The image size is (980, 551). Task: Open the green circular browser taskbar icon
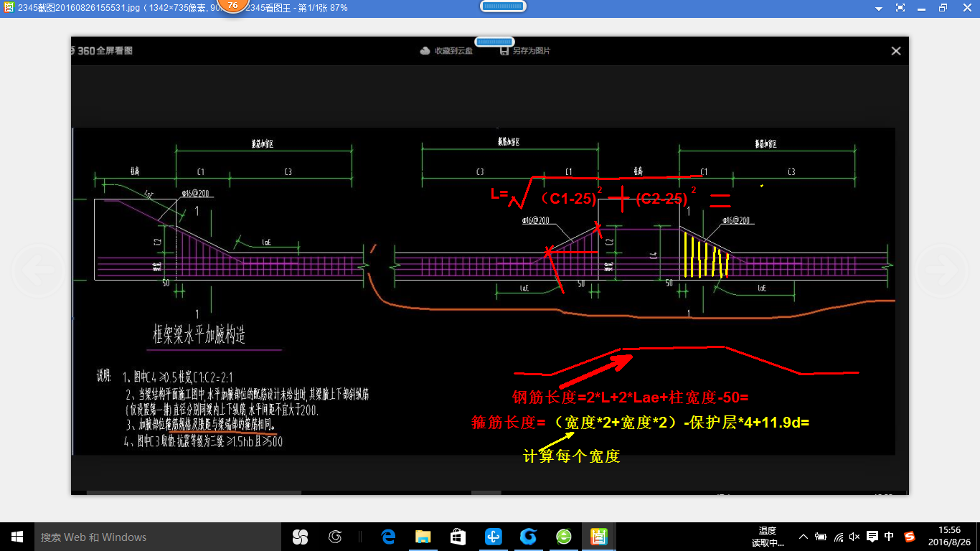coord(563,537)
